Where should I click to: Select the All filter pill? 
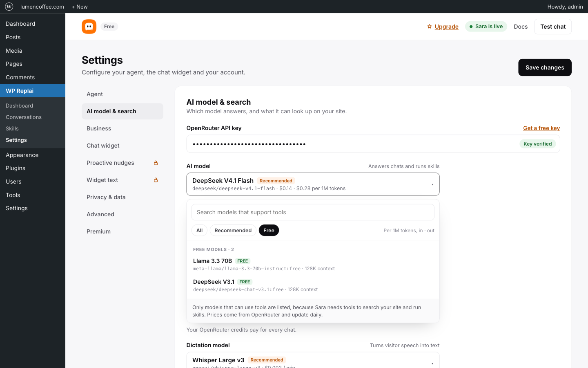[x=199, y=230]
